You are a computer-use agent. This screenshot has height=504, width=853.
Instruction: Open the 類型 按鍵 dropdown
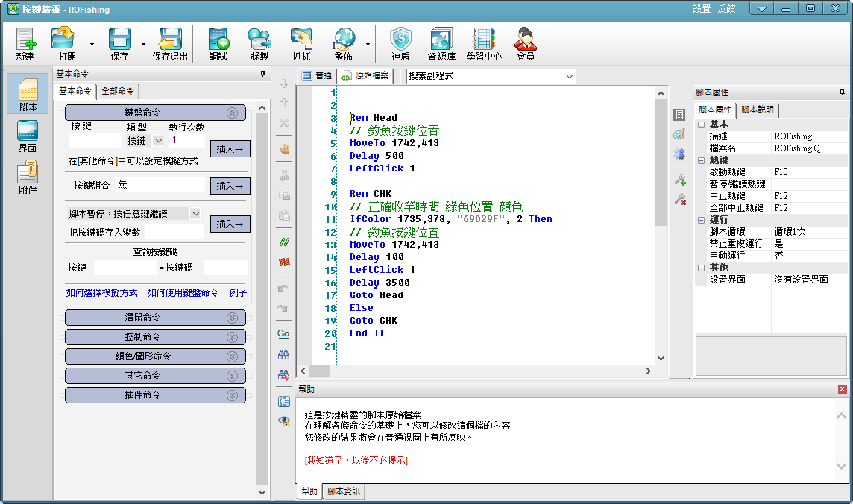coord(158,140)
